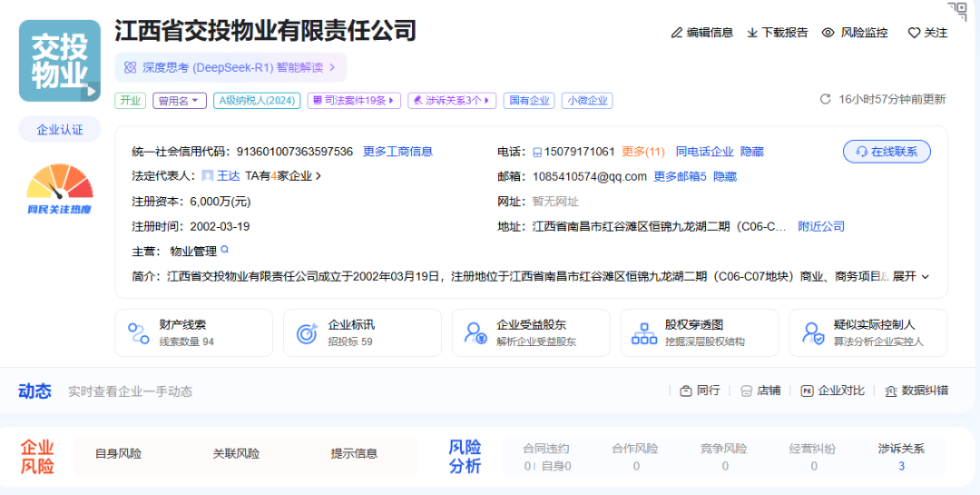Open 企业受益股东 card
The height and width of the screenshot is (495, 980).
point(531,333)
